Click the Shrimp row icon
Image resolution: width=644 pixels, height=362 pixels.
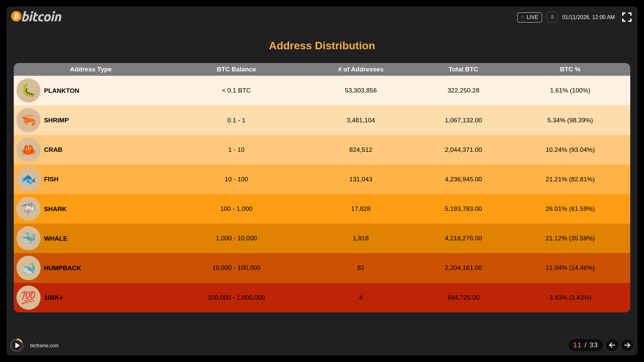pyautogui.click(x=29, y=120)
